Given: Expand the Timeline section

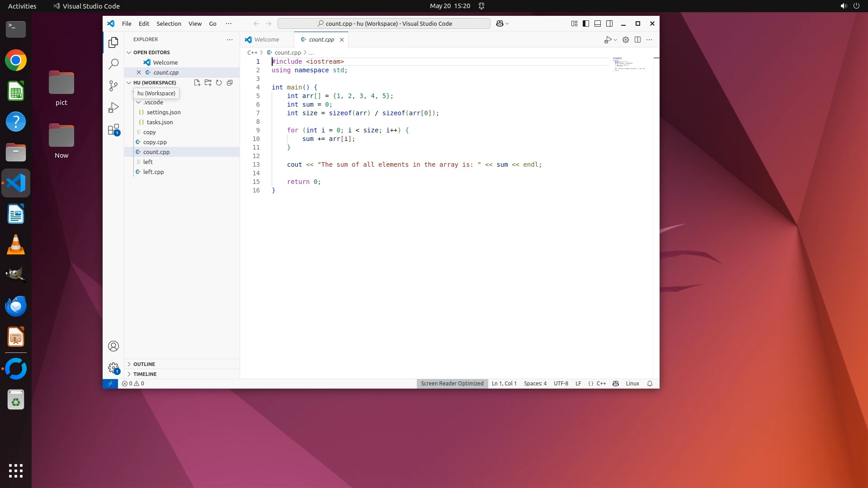Looking at the screenshot, I should tap(145, 374).
